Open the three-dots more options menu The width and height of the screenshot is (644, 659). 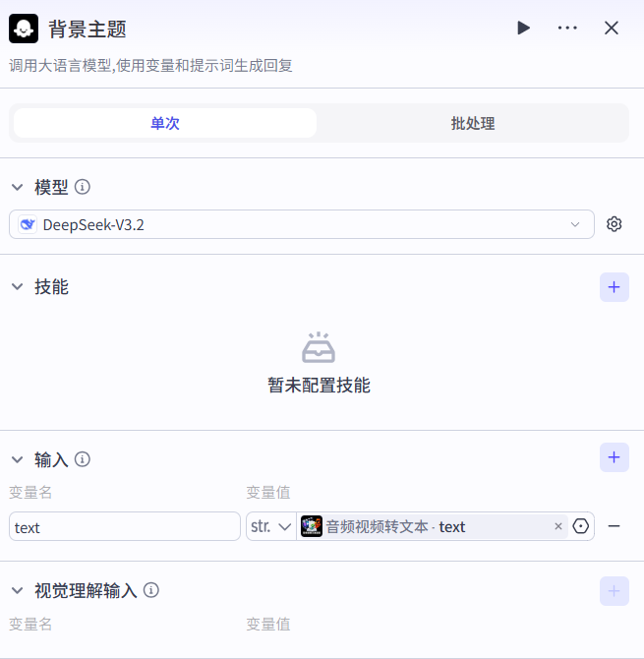pos(567,29)
